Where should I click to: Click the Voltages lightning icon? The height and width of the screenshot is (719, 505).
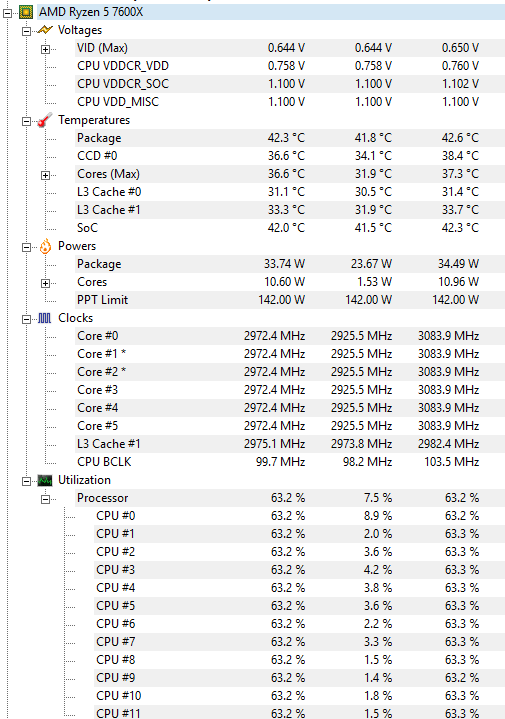pyautogui.click(x=44, y=30)
